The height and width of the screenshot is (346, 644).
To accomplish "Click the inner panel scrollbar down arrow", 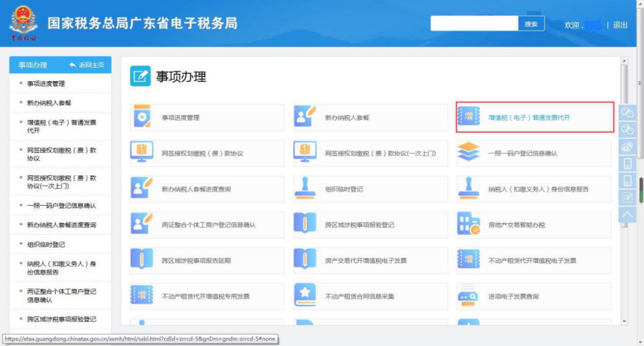I will click(625, 321).
